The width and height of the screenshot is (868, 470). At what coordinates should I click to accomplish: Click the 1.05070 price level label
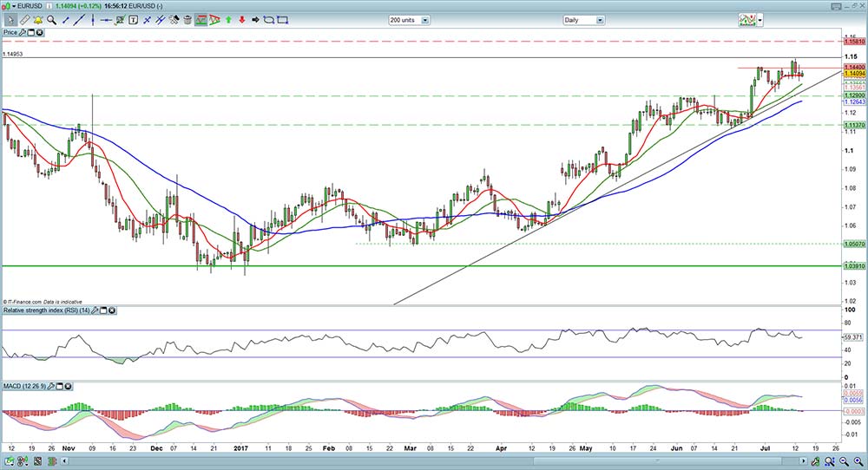[855, 244]
